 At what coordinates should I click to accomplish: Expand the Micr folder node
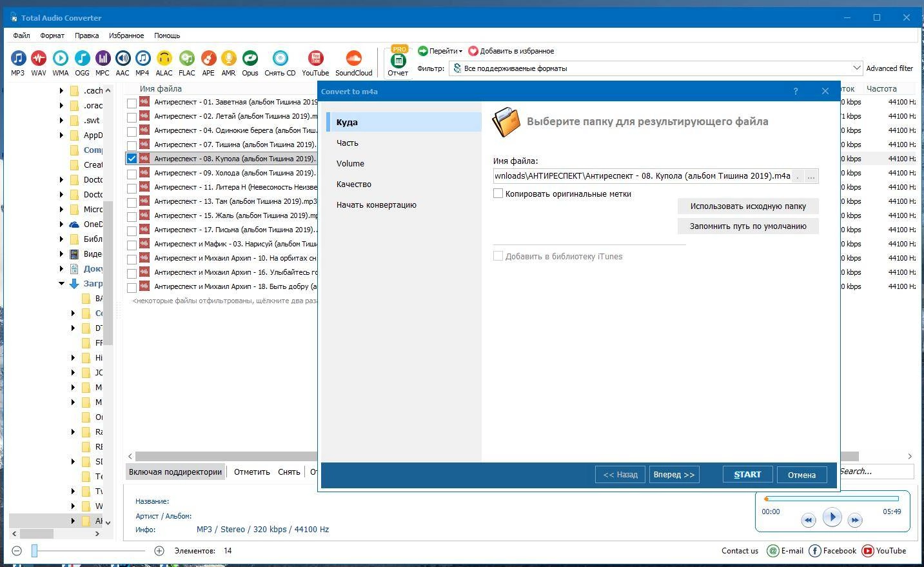coord(62,209)
